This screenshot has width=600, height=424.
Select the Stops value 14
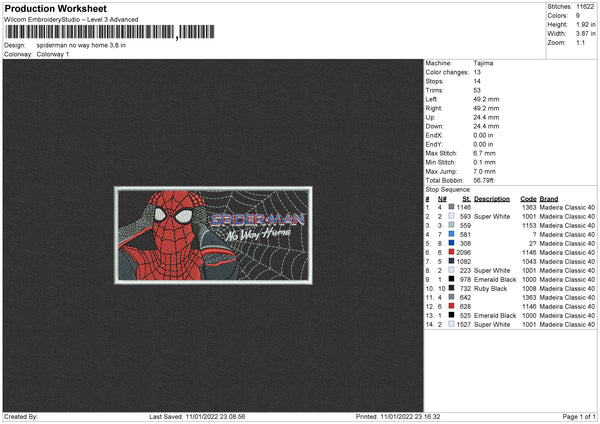pyautogui.click(x=477, y=81)
